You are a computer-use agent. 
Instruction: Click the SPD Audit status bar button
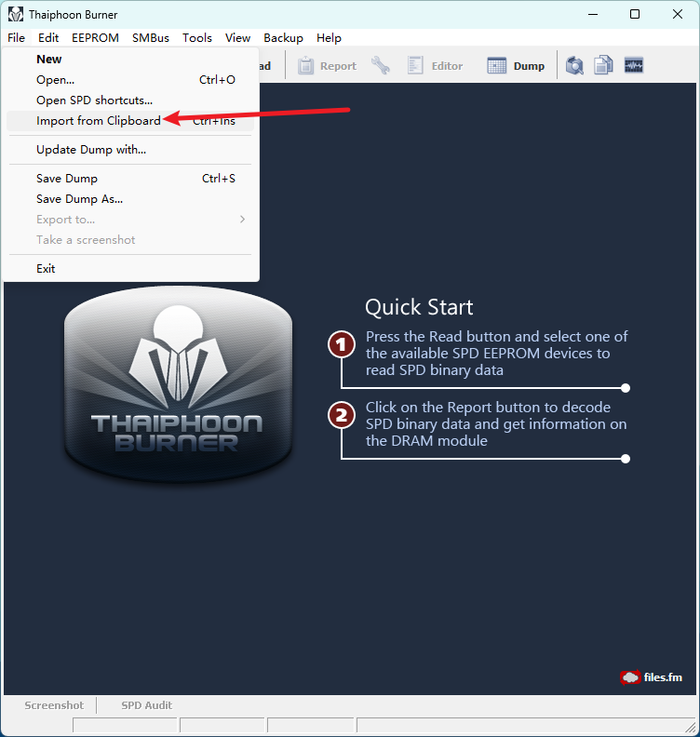tap(147, 705)
